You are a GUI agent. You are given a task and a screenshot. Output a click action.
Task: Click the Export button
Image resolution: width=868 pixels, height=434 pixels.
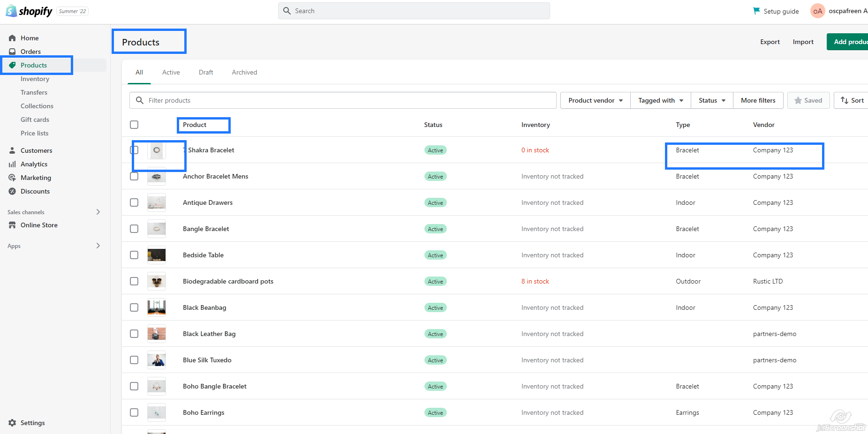coord(770,42)
